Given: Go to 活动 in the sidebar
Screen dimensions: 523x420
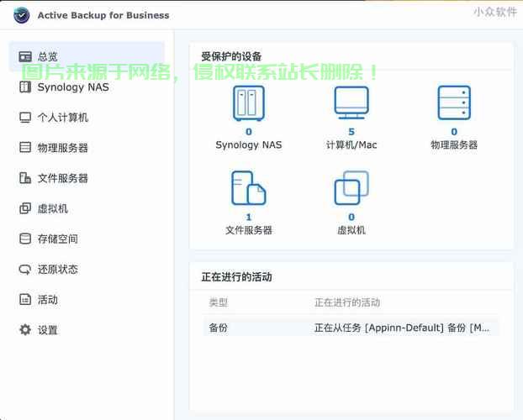Looking at the screenshot, I should (87, 299).
